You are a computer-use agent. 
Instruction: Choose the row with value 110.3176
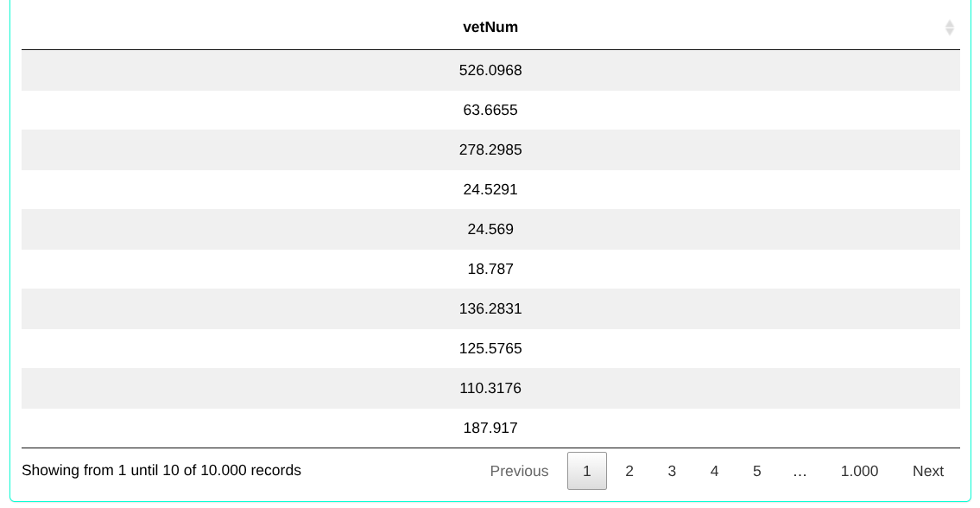pos(490,389)
